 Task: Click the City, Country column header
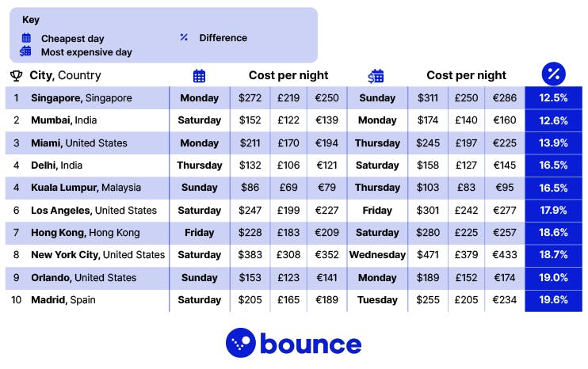[65, 76]
